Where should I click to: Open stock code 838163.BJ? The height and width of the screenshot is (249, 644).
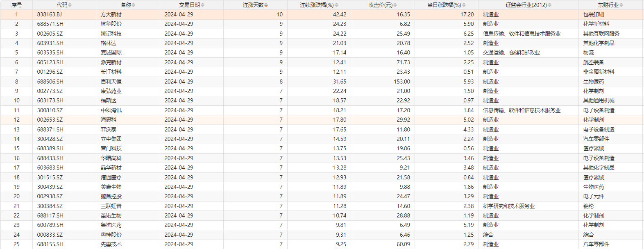50,14
